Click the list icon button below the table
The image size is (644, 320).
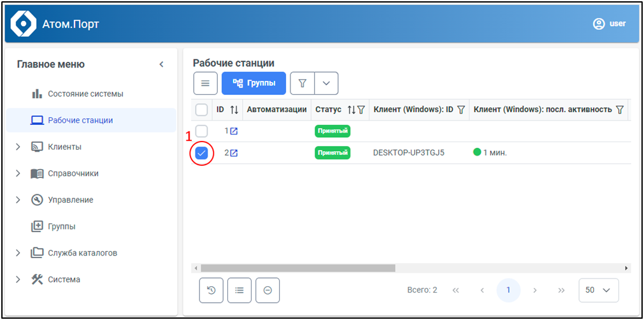pyautogui.click(x=240, y=290)
